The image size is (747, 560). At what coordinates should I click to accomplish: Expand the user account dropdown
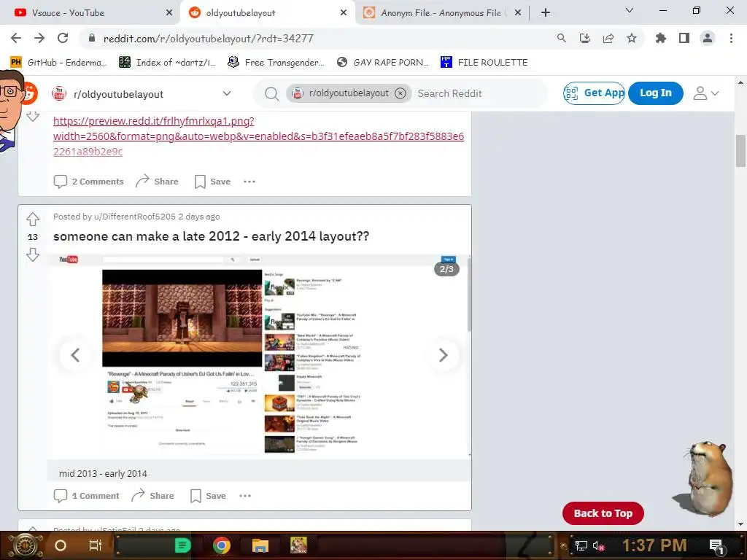point(706,93)
